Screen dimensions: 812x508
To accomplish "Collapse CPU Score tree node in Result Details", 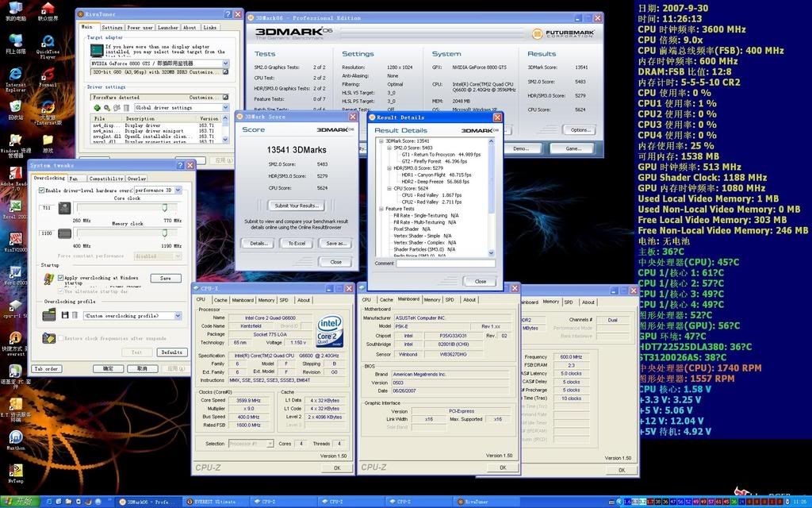I will (x=389, y=189).
